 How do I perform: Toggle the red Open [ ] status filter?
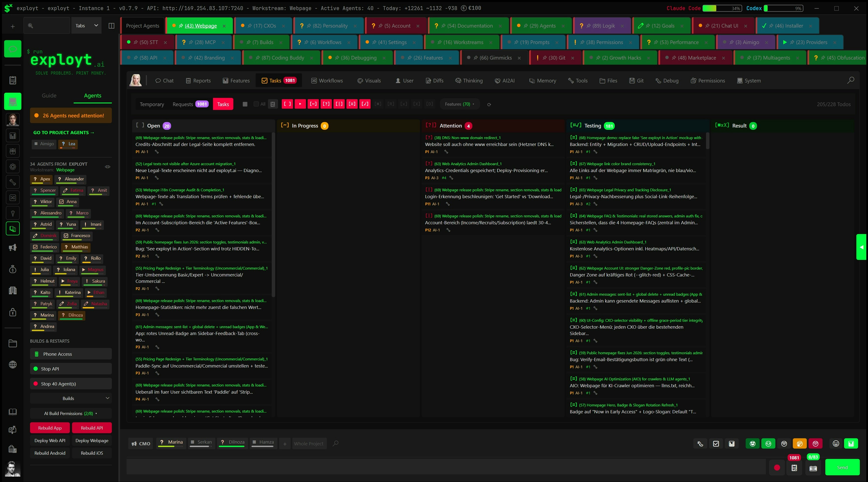287,104
